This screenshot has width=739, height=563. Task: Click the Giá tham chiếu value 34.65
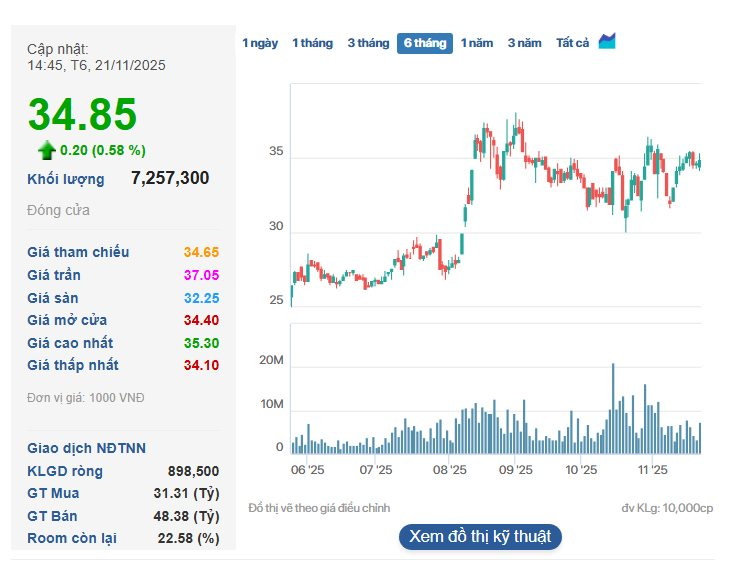pyautogui.click(x=201, y=253)
